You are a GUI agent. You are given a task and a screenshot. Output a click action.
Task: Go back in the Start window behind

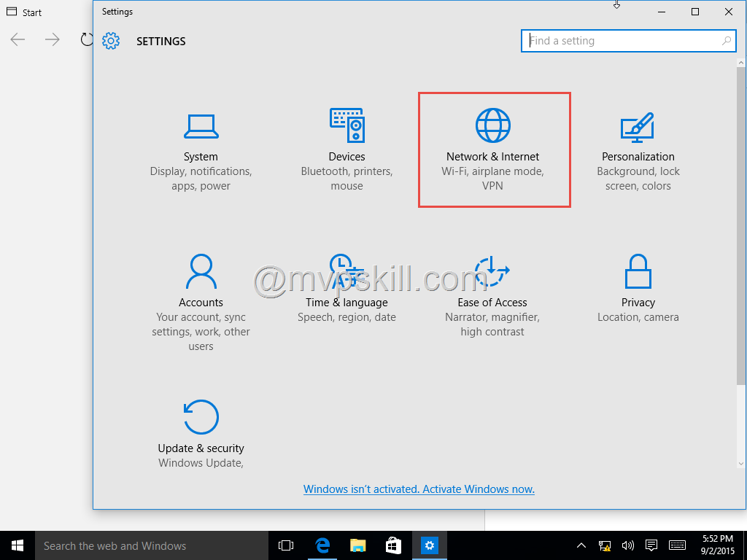tap(18, 39)
